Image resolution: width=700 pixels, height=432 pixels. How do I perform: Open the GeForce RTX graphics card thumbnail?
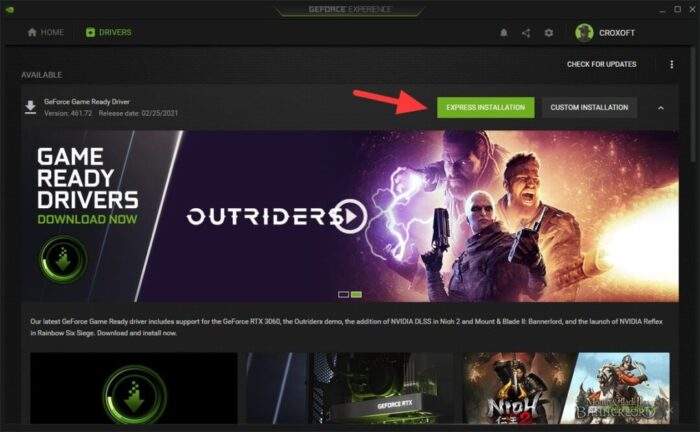pyautogui.click(x=350, y=388)
